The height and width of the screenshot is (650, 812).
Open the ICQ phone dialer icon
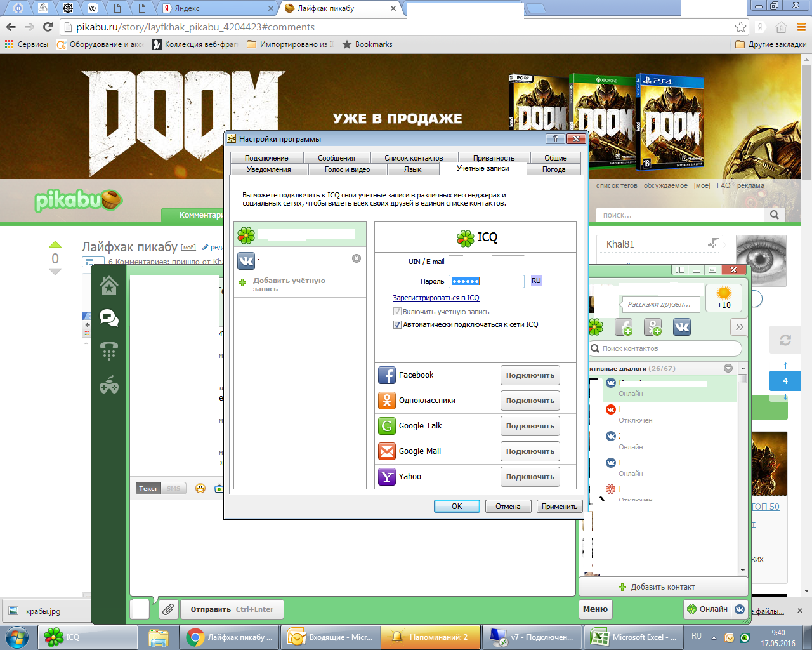109,351
